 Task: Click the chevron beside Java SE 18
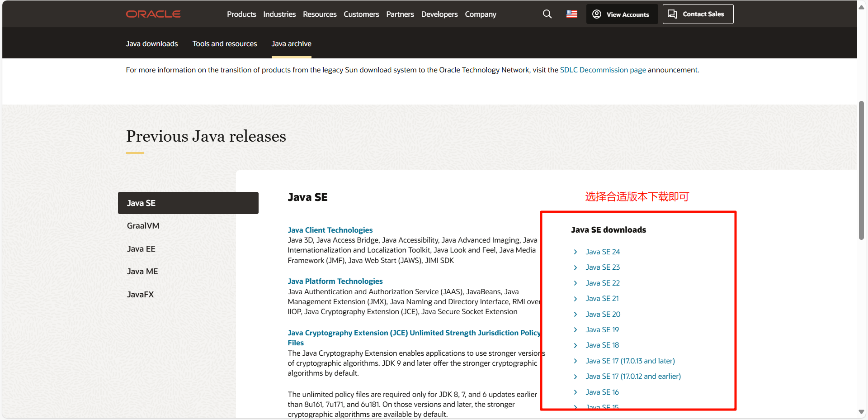(576, 345)
